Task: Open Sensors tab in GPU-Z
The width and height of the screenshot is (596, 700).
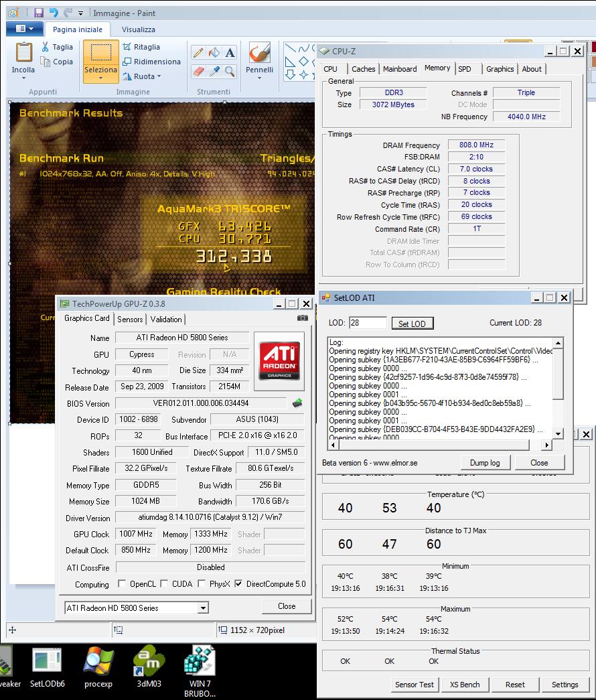Action: tap(130, 320)
